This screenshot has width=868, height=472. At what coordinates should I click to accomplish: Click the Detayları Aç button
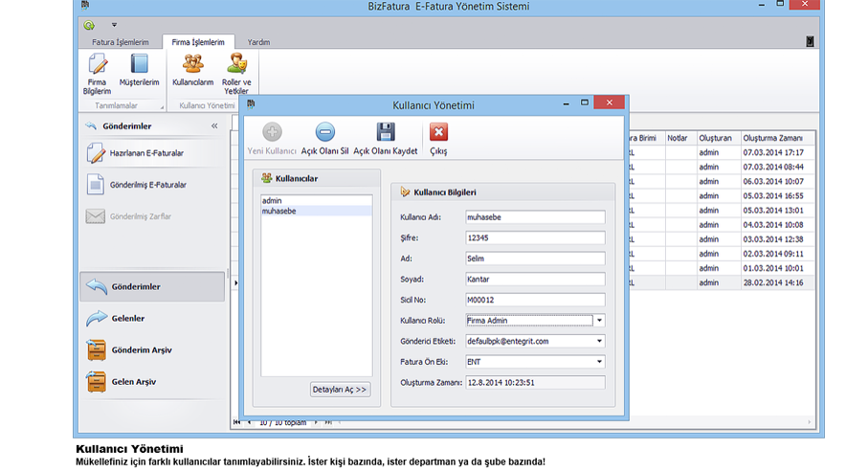point(340,391)
